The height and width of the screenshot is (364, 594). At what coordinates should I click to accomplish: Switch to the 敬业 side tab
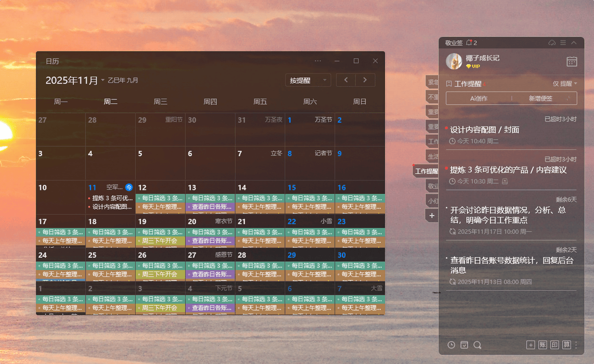point(432,186)
